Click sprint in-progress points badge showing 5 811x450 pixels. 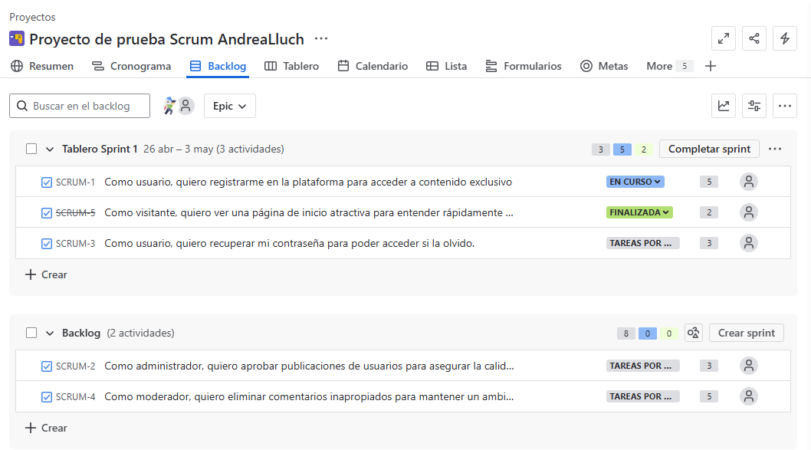(x=622, y=149)
